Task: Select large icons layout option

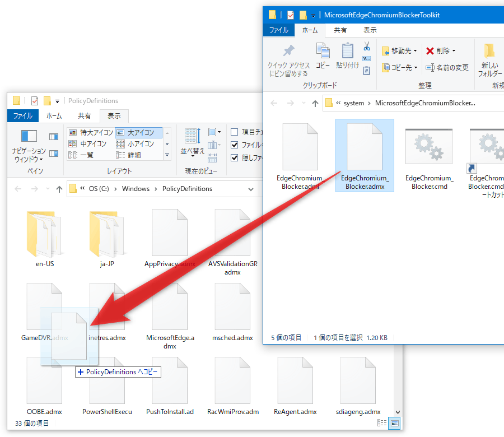Action: tap(138, 132)
